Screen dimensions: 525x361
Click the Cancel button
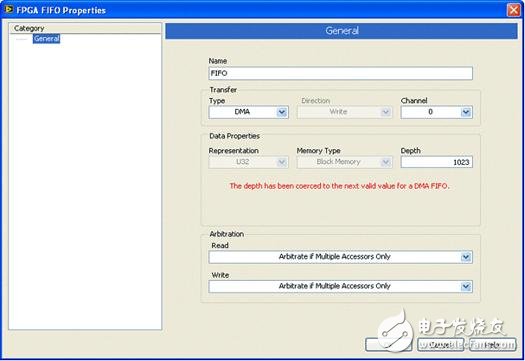(440, 344)
